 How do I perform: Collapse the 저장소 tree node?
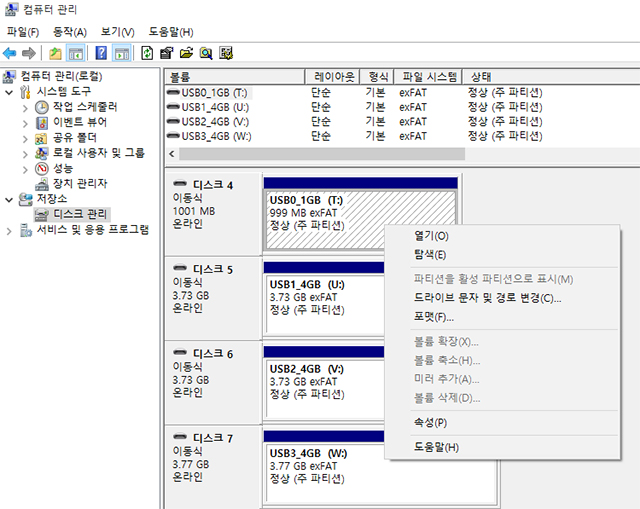[x=9, y=200]
